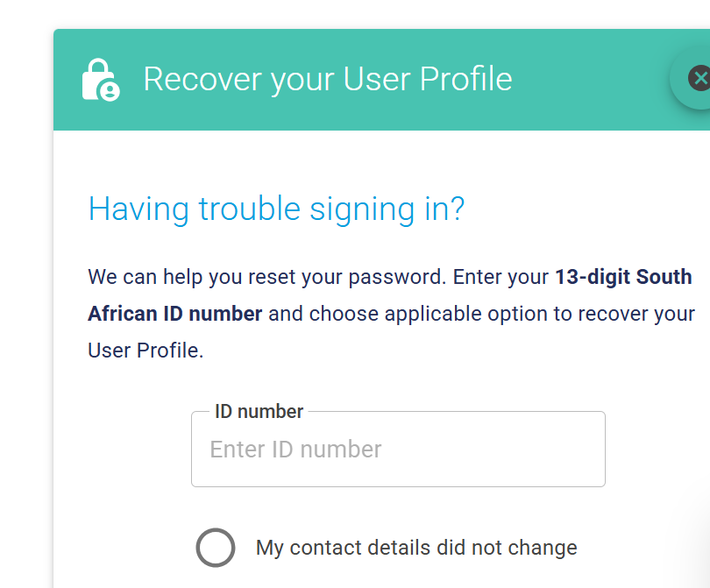The width and height of the screenshot is (710, 588).
Task: Click the bold 'African ID number' text
Action: click(174, 313)
